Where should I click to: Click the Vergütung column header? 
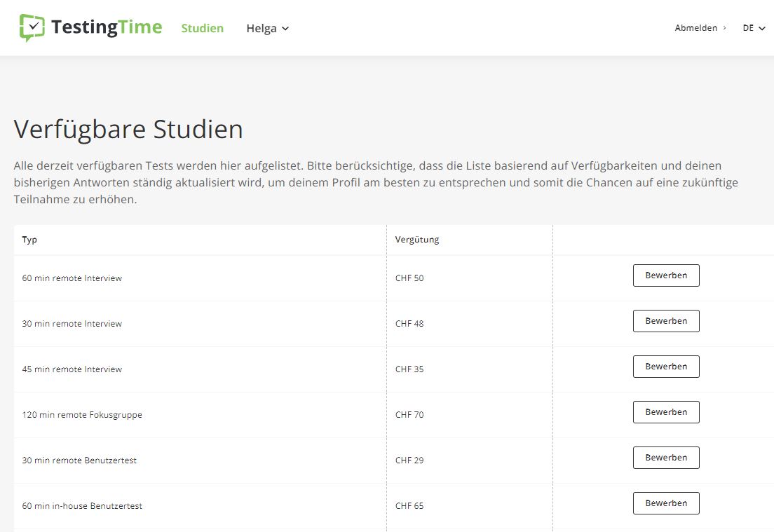pyautogui.click(x=417, y=240)
